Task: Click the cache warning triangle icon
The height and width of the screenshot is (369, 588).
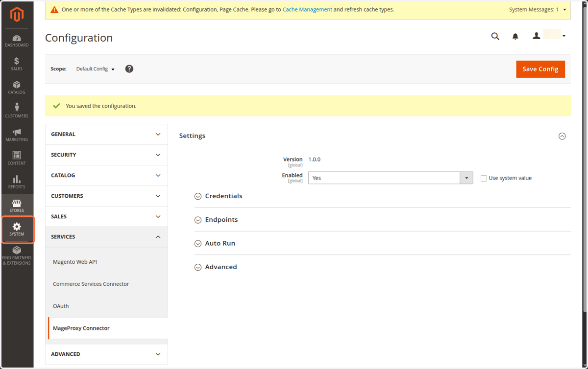Action: click(x=54, y=9)
